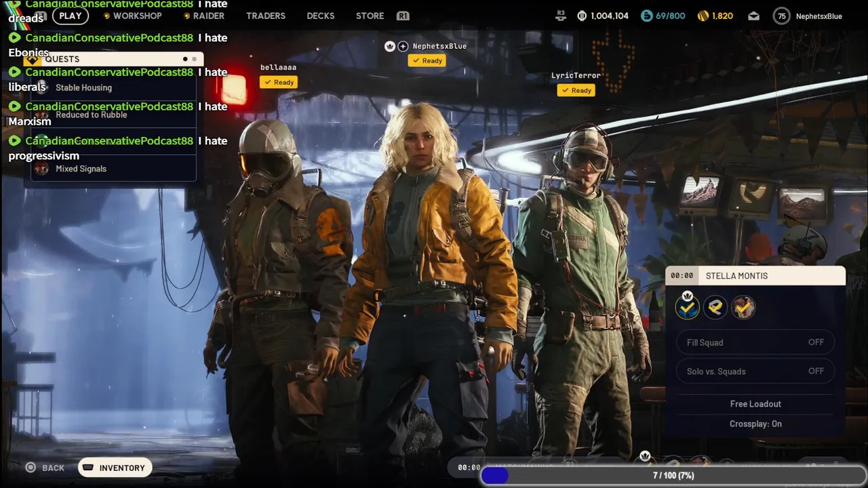This screenshot has height=488, width=868.
Task: Open the DECKS tab
Action: pos(321,16)
